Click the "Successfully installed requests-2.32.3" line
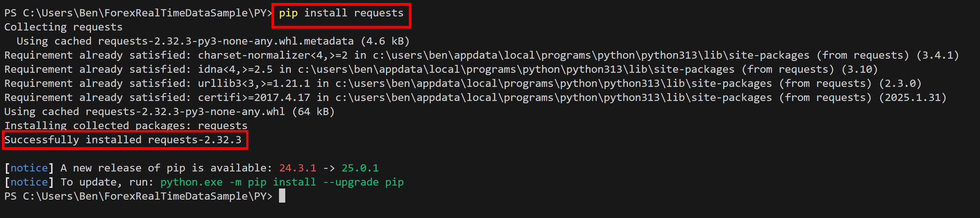 coord(123,140)
